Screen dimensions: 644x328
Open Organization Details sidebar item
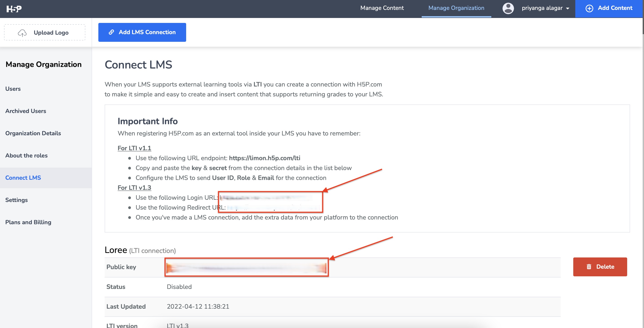(33, 133)
